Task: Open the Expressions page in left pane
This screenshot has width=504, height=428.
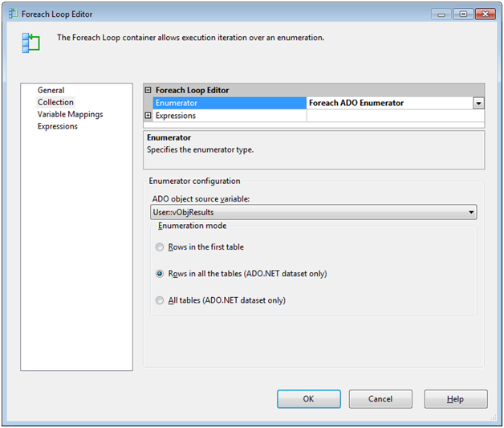Action: click(58, 126)
